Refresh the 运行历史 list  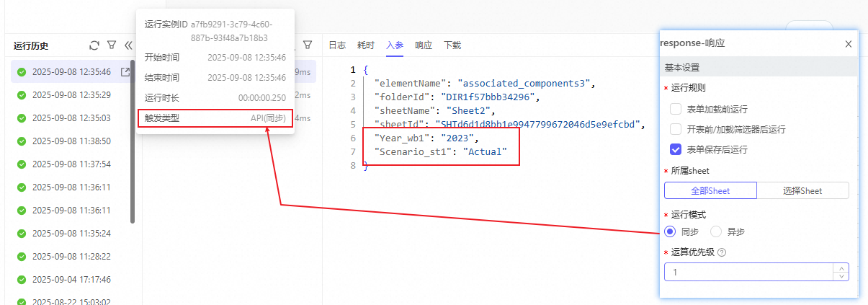coord(94,45)
